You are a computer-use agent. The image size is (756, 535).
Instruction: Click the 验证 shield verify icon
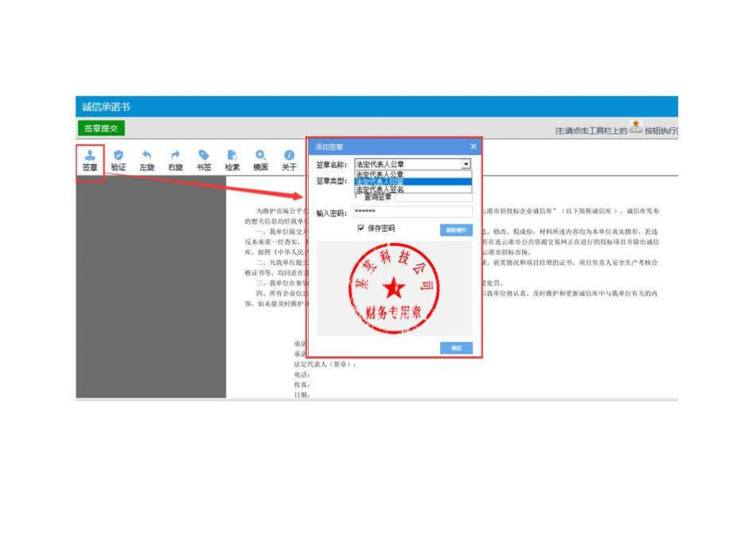119,155
